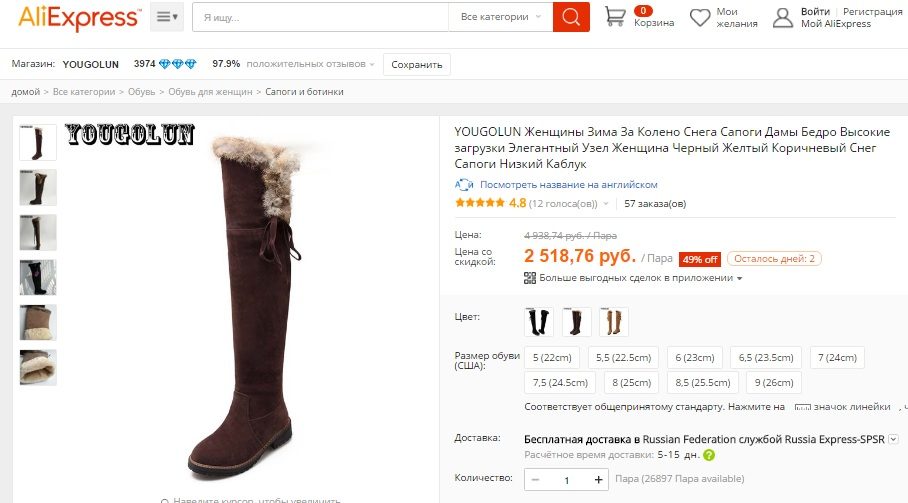The image size is (908, 503).
Task: Click the QR code app deals icon
Action: [529, 278]
